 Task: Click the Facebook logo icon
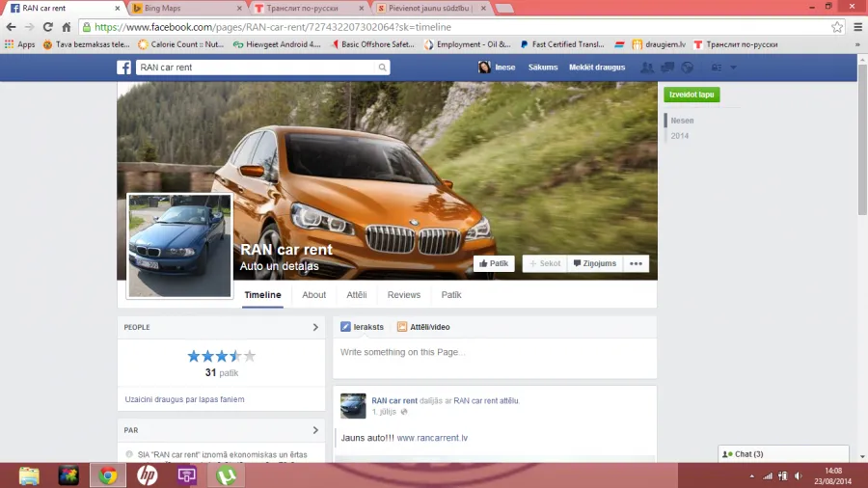point(124,68)
